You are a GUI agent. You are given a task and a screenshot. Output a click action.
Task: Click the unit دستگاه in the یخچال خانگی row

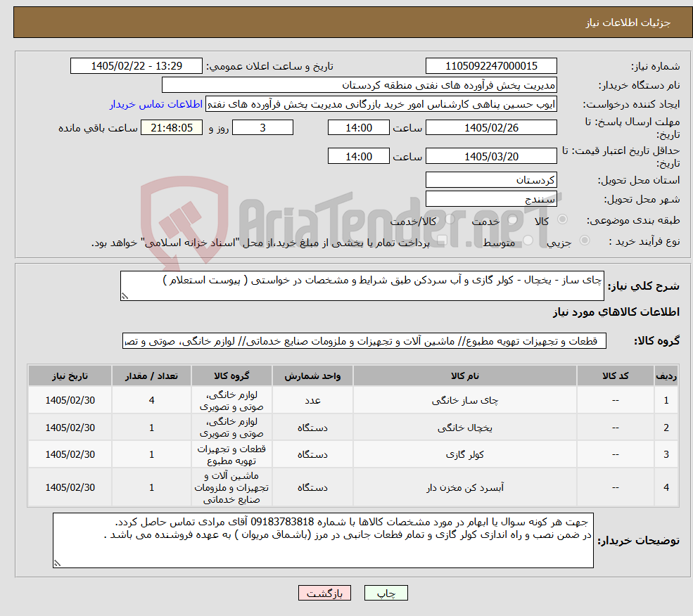click(312, 428)
